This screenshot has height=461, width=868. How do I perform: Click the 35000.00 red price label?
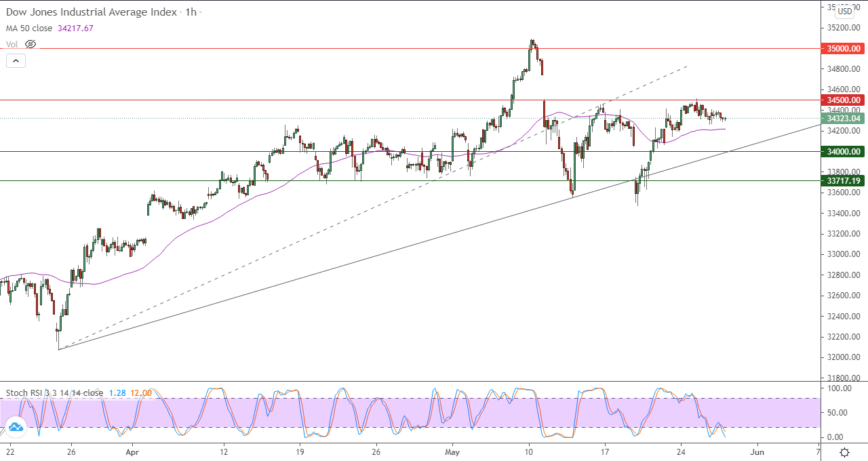click(842, 49)
